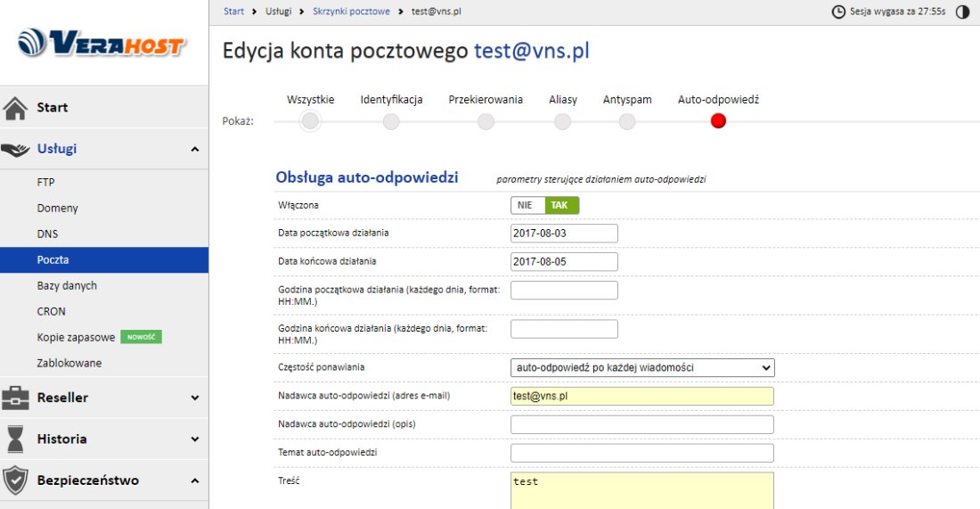Click the Usługi sidebar heading

click(57, 149)
